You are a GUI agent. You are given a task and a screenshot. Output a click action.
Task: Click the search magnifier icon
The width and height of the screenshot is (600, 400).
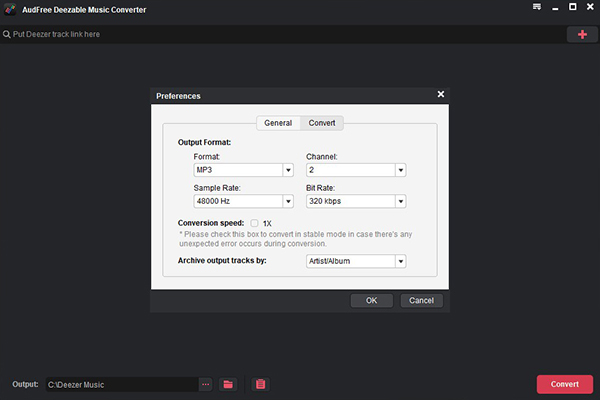6,35
